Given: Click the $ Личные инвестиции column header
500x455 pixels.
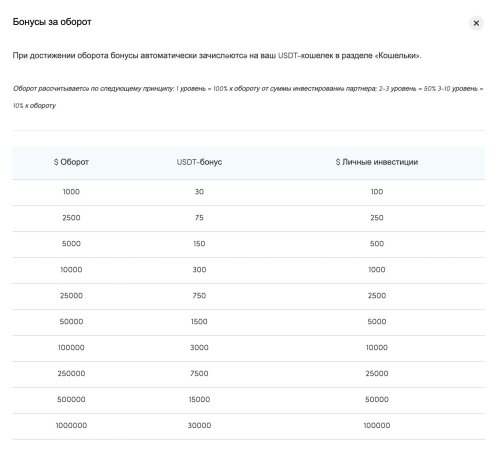Looking at the screenshot, I should point(377,162).
